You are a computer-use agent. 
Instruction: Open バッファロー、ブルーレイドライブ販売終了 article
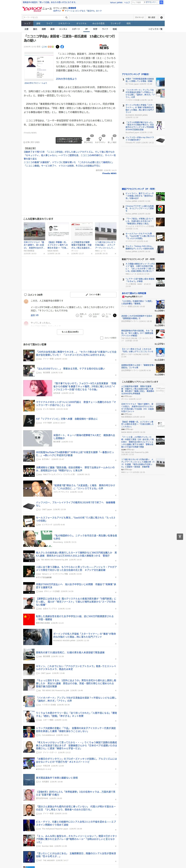coord(75,504)
